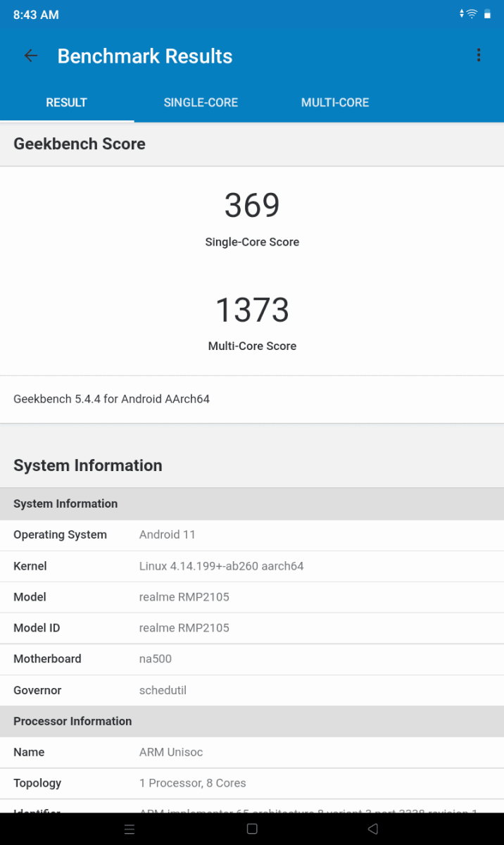Tap the Kernel row label
The width and height of the screenshot is (504, 845).
click(x=30, y=566)
